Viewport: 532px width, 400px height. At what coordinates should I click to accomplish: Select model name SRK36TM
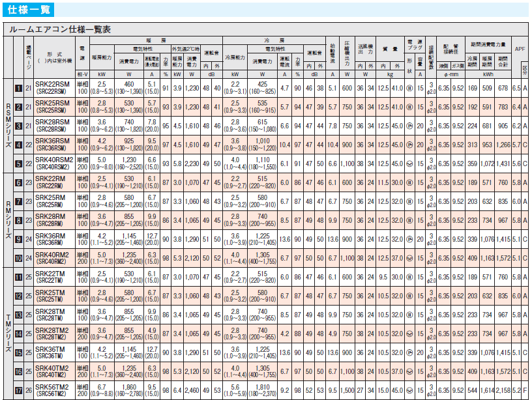50,349
